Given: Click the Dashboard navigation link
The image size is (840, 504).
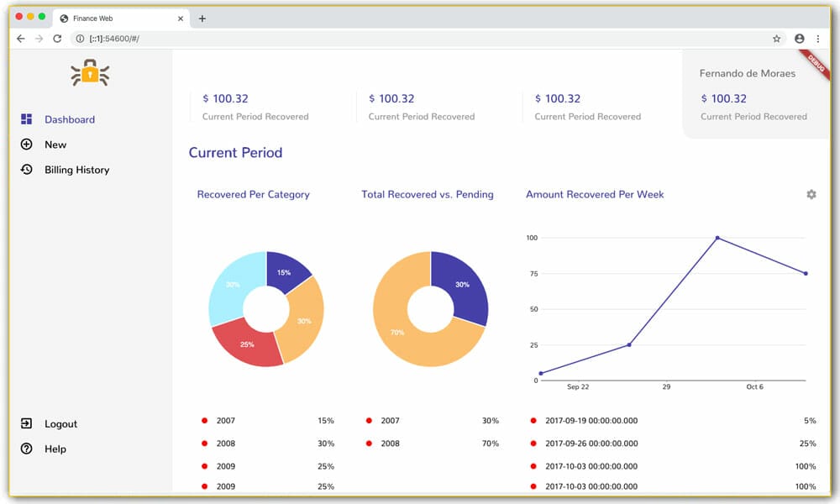Looking at the screenshot, I should coord(70,119).
